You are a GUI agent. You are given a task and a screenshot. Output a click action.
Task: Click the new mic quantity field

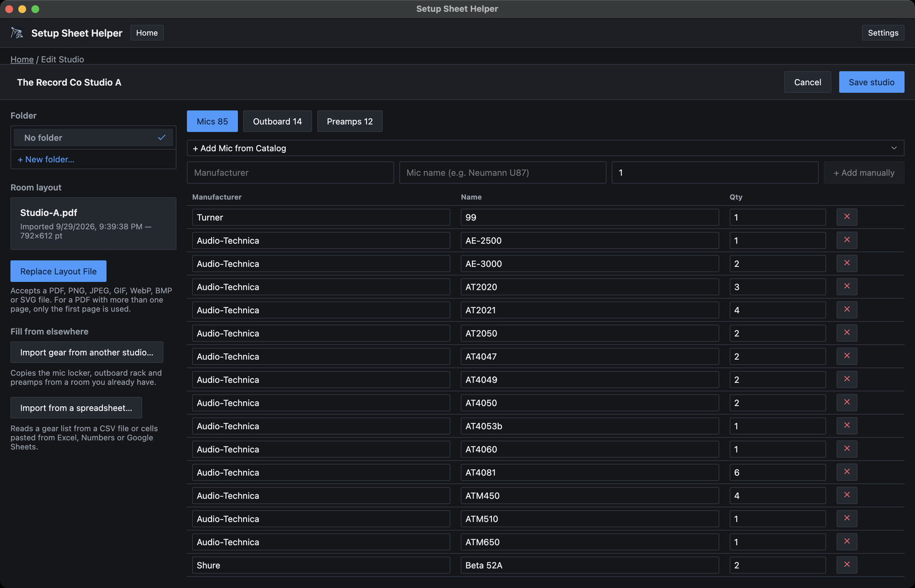coord(715,173)
